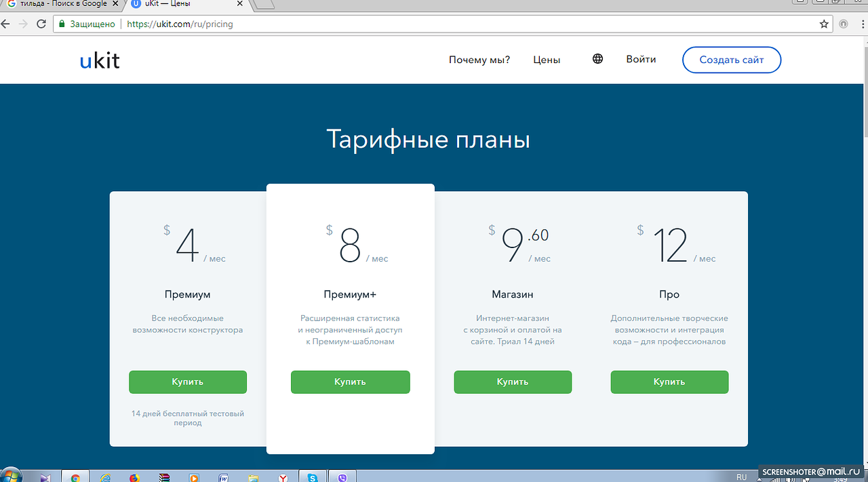Click the Создать сайт button
The height and width of the screenshot is (482, 868).
point(732,60)
